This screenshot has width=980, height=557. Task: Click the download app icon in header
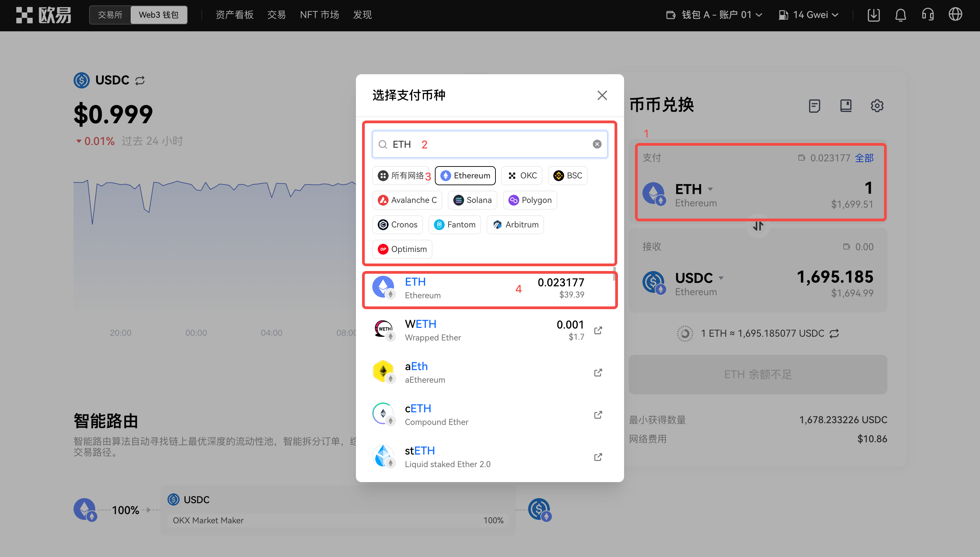874,15
